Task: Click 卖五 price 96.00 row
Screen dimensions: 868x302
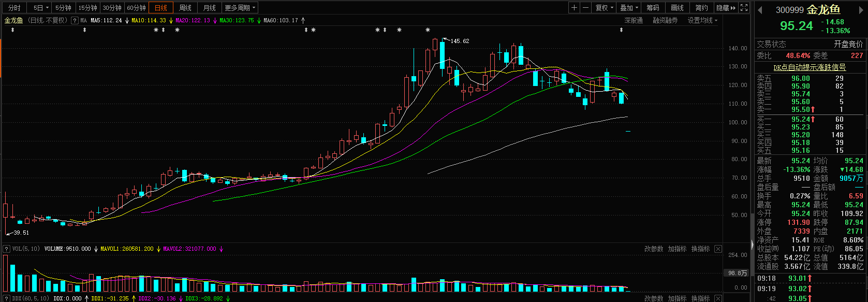Action: [811, 78]
